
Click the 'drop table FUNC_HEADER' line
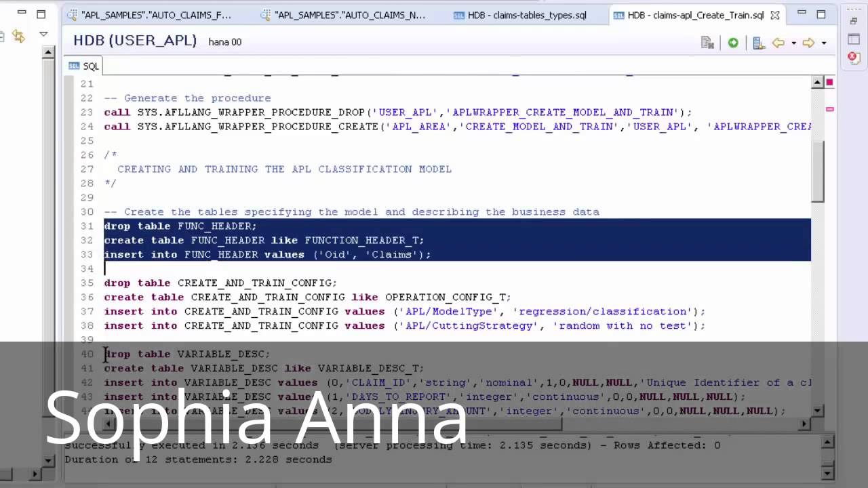click(180, 226)
